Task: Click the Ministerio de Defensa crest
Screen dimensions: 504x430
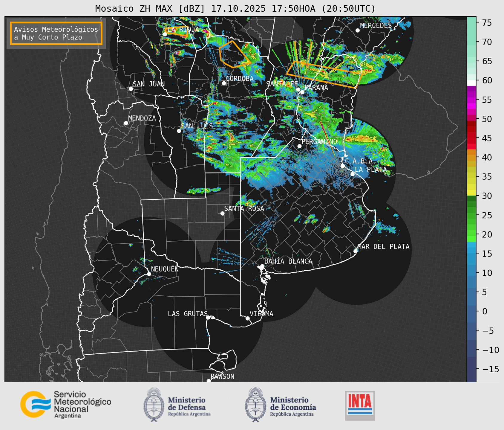Action: pos(154,405)
